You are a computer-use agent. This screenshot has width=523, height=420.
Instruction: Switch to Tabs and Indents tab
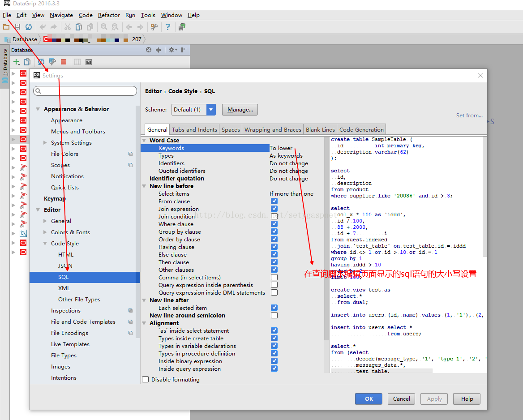194,129
